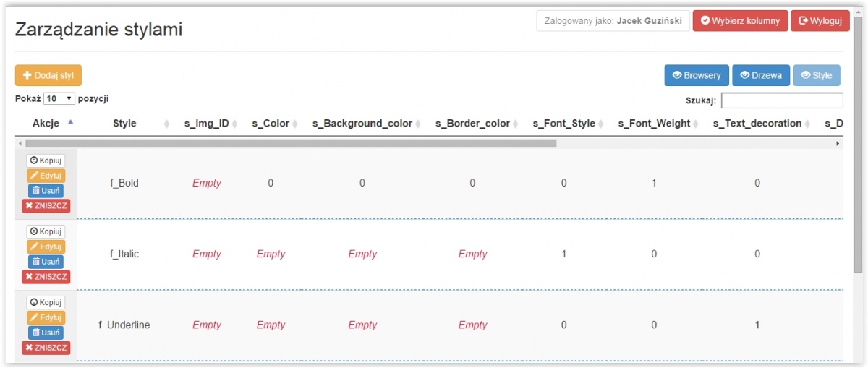Screen dimensions: 868x368
Task: Click Usuń trash for f_Italic
Action: tap(46, 262)
